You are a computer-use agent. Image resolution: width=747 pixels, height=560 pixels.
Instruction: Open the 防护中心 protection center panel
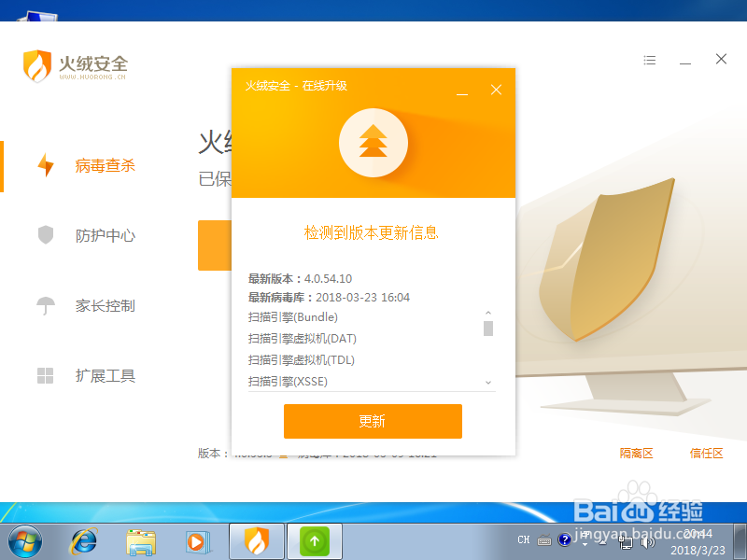click(x=104, y=235)
